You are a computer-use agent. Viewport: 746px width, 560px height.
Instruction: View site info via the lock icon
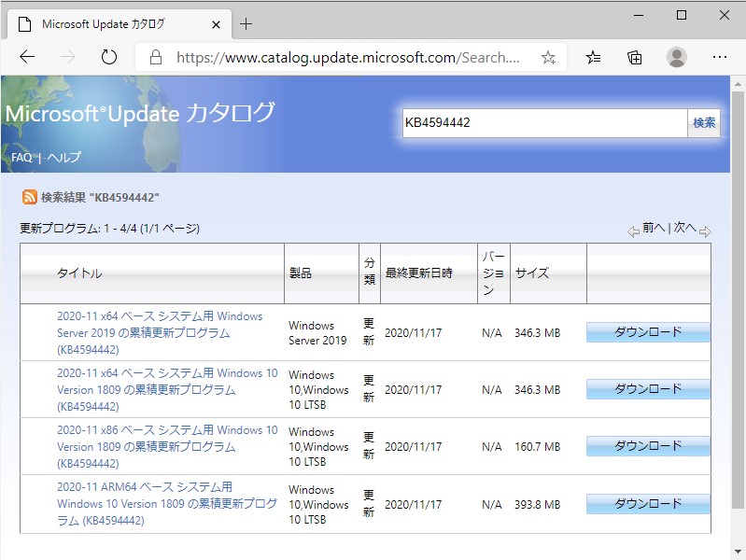pyautogui.click(x=156, y=58)
